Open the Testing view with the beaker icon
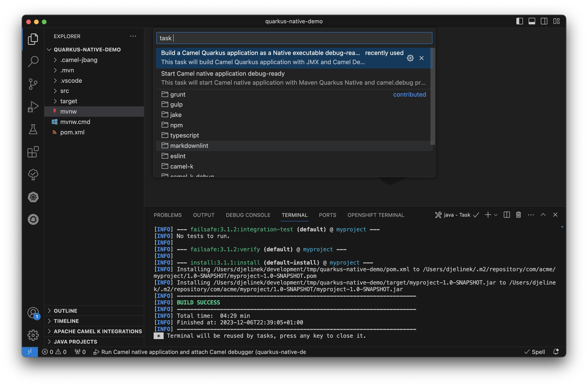 click(x=33, y=129)
